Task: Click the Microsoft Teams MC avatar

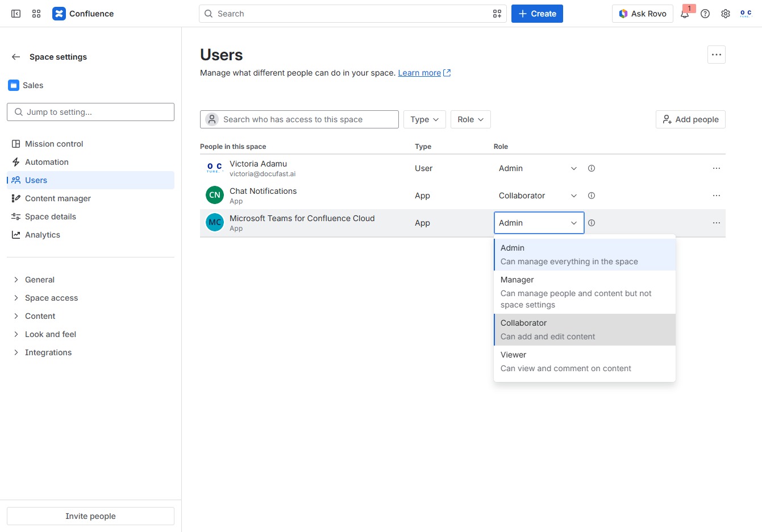Action: [x=215, y=222]
